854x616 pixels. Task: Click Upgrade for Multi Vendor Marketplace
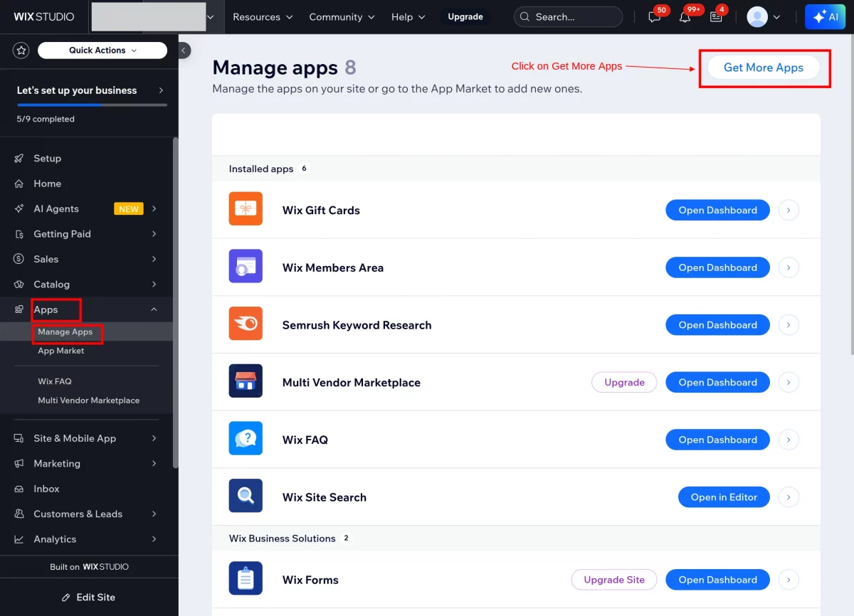coord(624,382)
